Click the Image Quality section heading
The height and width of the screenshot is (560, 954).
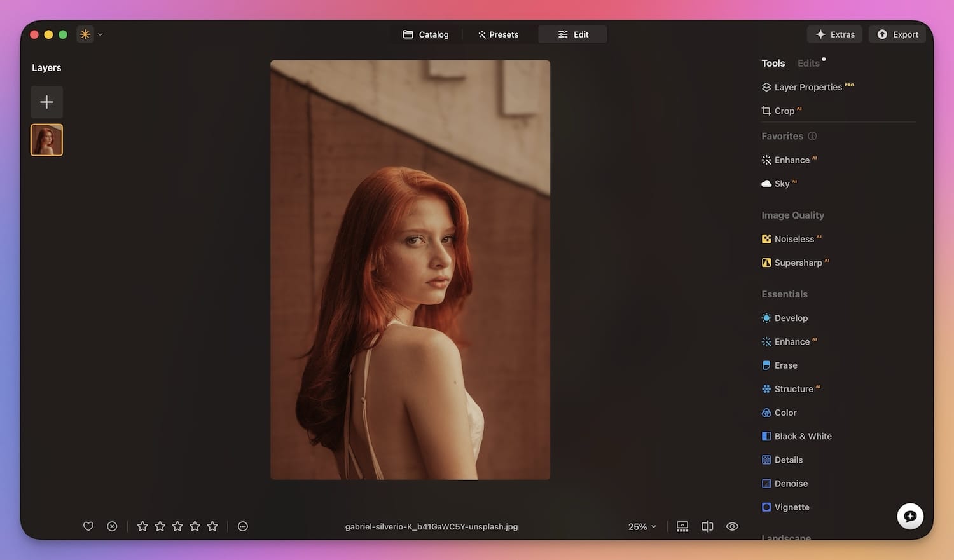pos(793,215)
